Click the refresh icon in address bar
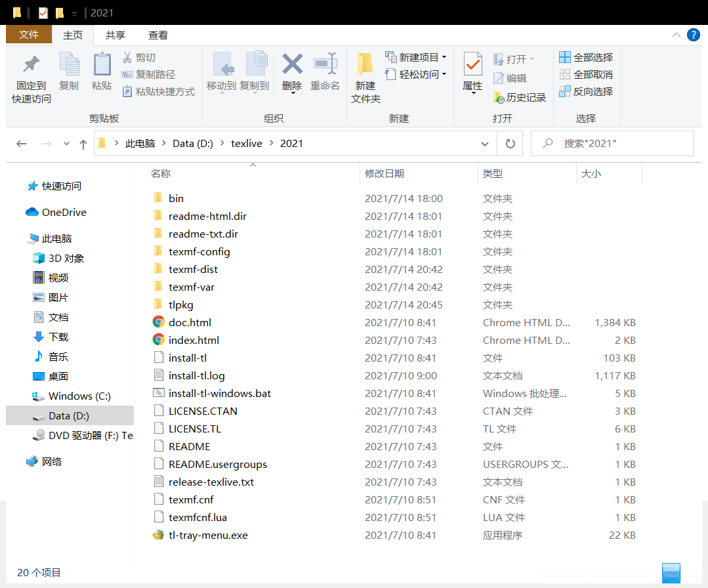 point(509,143)
